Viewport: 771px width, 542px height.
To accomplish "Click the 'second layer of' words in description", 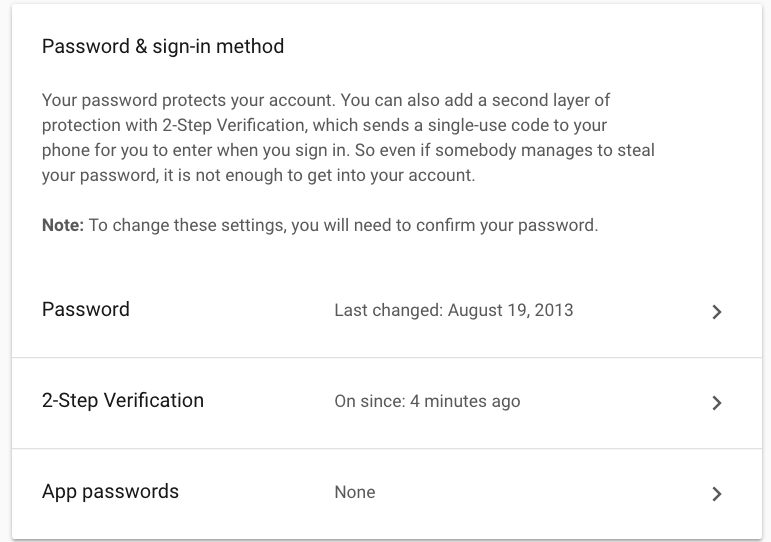I will [551, 100].
